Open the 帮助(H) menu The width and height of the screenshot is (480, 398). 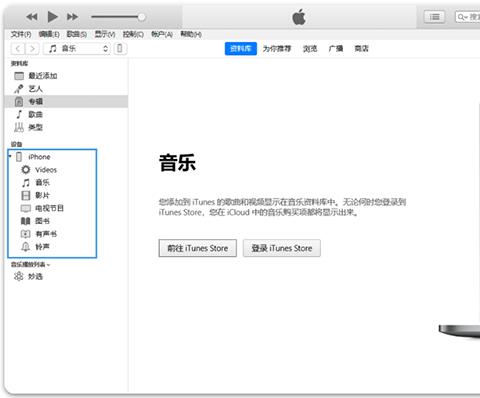(x=191, y=34)
